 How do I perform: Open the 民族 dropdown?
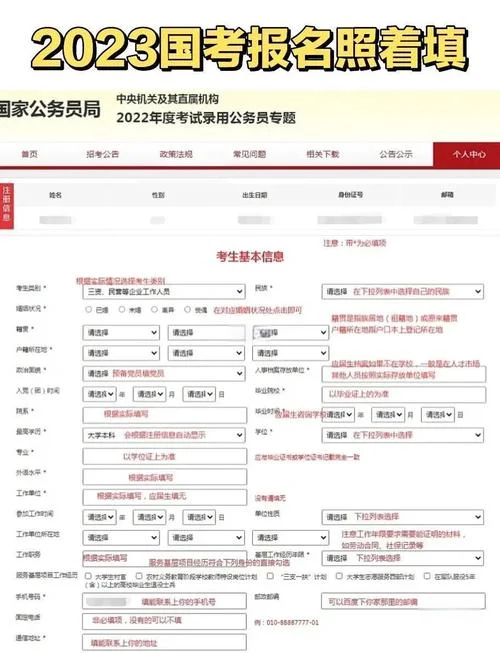403,292
